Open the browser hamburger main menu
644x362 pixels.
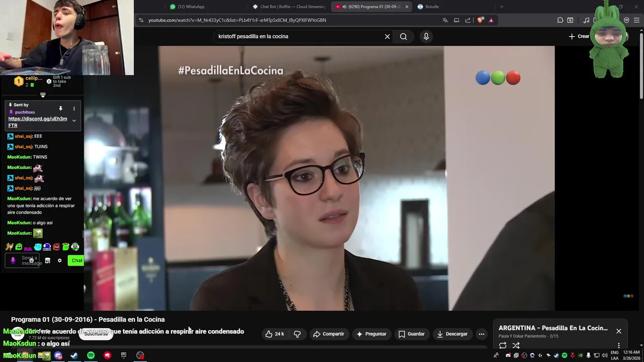(x=637, y=20)
